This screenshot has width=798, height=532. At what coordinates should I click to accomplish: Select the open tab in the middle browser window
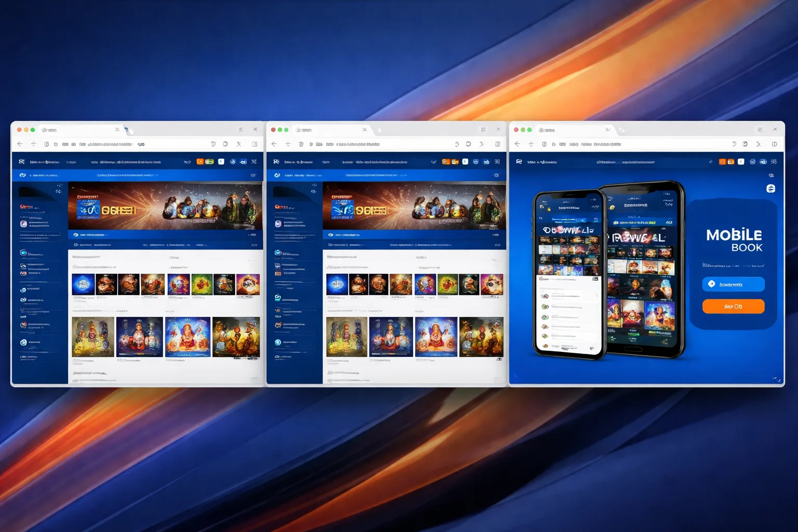[331, 129]
